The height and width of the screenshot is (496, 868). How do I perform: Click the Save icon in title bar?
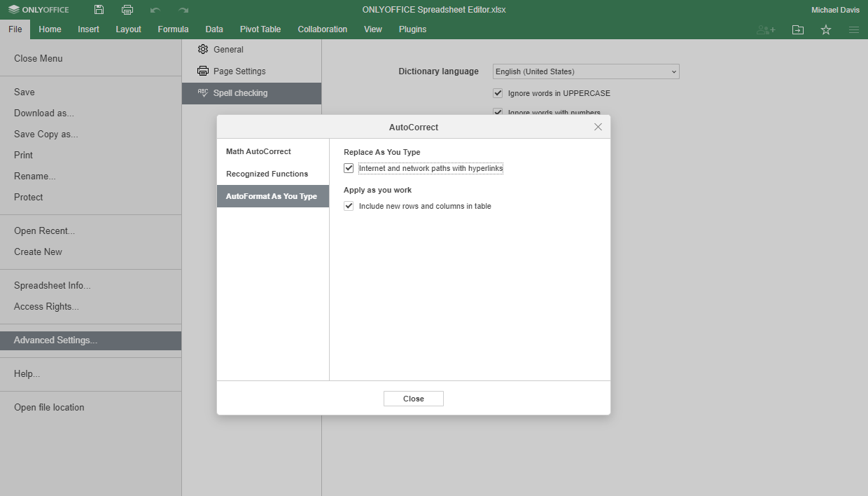pyautogui.click(x=99, y=10)
